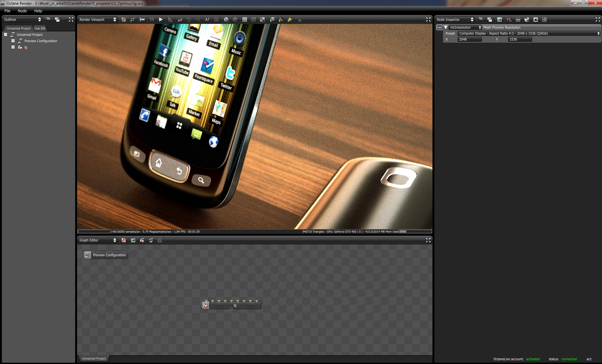Click the recenter view icon in Render Viewport
The height and width of the screenshot is (364, 602).
pyautogui.click(x=124, y=19)
